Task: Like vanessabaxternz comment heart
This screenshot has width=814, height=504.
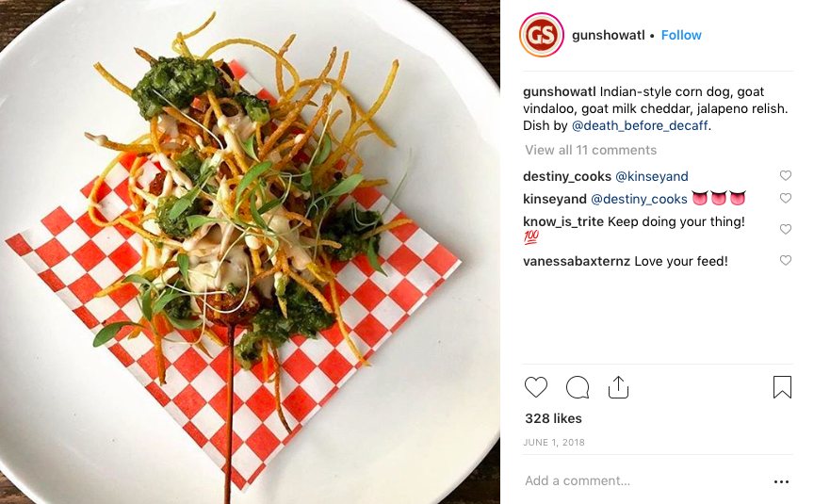Action: [786, 260]
